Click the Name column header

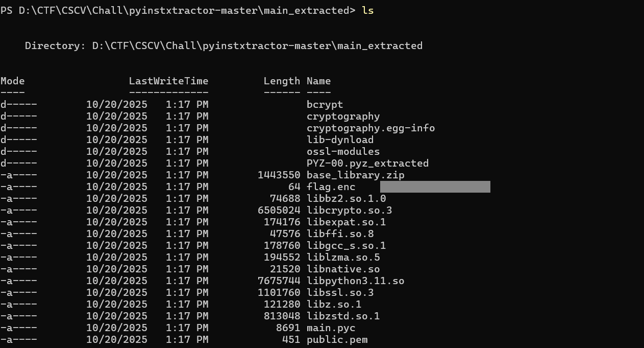318,81
